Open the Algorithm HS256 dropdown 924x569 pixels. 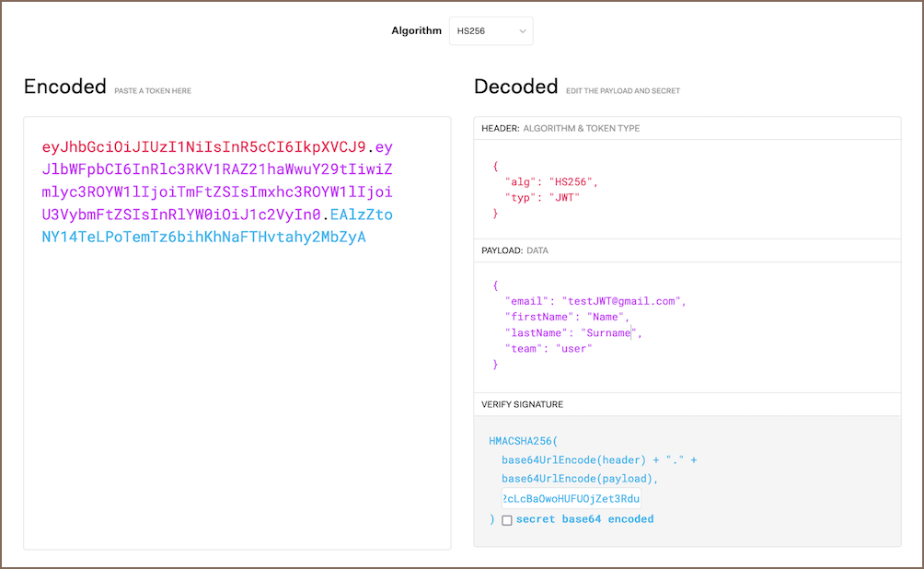pyautogui.click(x=491, y=31)
